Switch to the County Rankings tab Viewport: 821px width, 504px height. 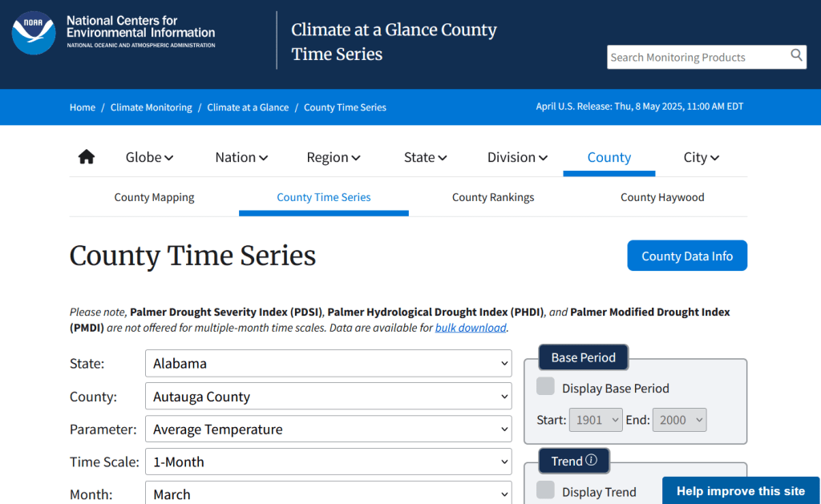(493, 197)
